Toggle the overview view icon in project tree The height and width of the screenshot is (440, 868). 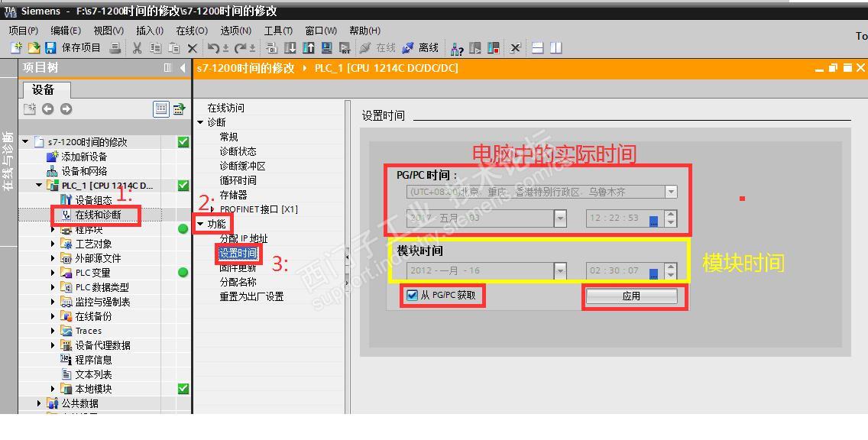[x=161, y=108]
